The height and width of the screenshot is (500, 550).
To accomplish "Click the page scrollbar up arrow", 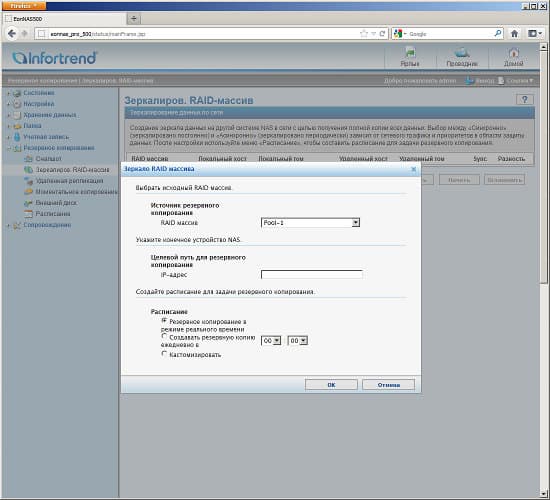I will tap(544, 46).
